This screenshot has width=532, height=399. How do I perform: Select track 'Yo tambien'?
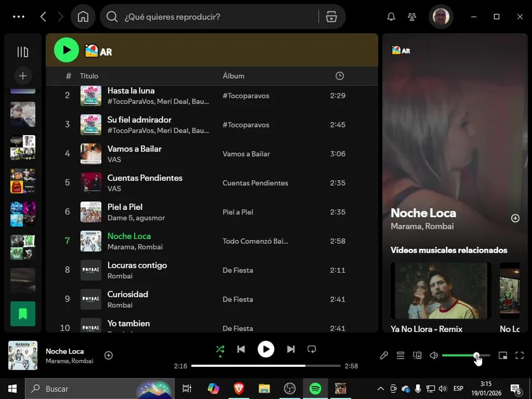click(129, 323)
